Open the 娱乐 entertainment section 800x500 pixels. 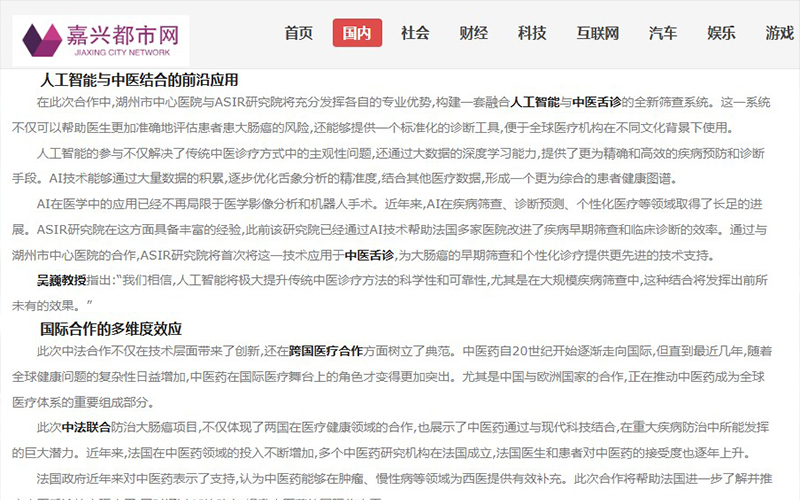point(721,33)
